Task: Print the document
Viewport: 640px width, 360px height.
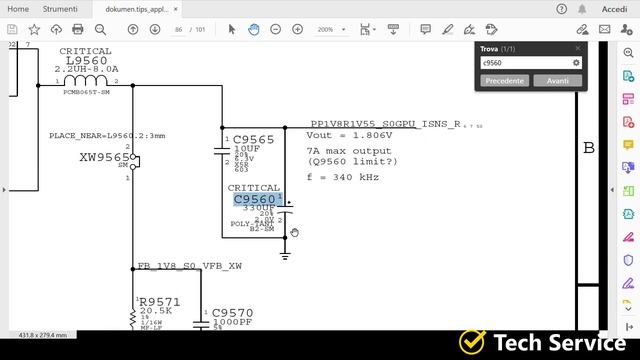Action: [78, 29]
